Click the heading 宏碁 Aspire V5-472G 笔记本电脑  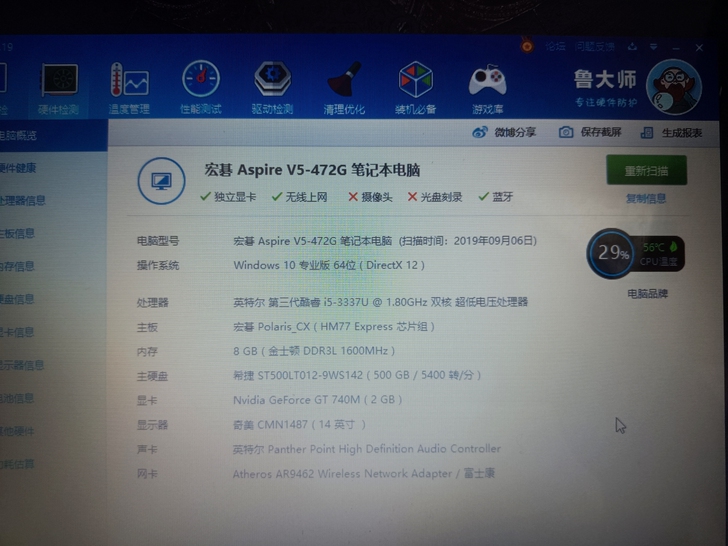tap(312, 170)
